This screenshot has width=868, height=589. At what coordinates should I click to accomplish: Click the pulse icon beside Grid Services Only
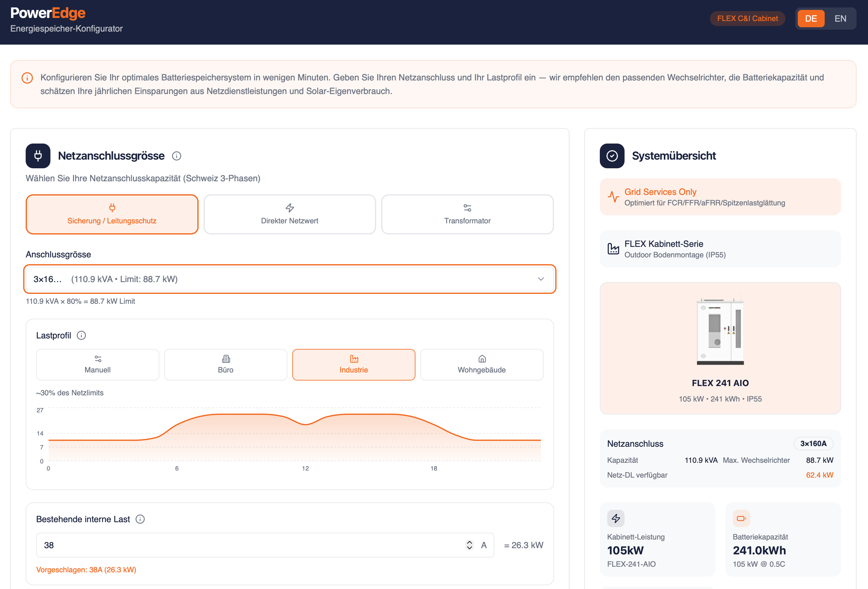tap(613, 196)
